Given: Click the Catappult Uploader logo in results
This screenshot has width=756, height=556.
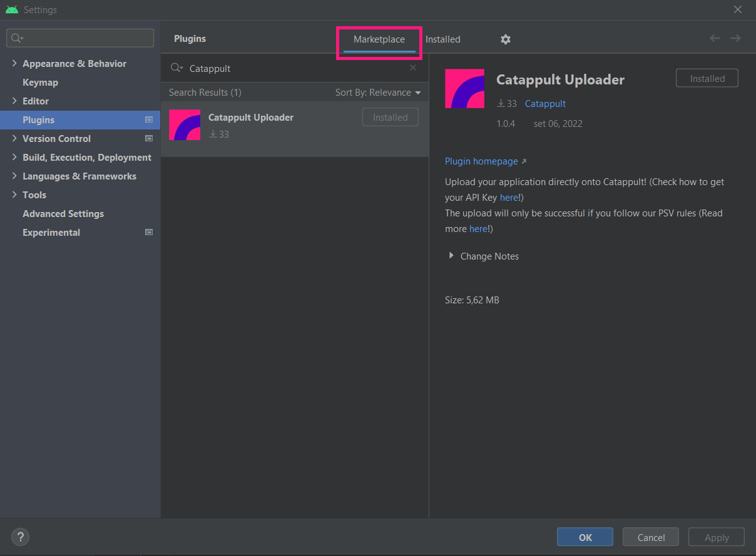Looking at the screenshot, I should click(x=185, y=124).
